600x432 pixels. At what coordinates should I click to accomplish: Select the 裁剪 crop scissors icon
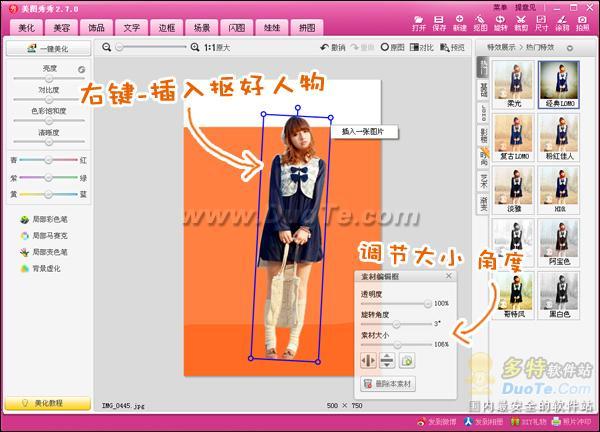click(x=521, y=23)
